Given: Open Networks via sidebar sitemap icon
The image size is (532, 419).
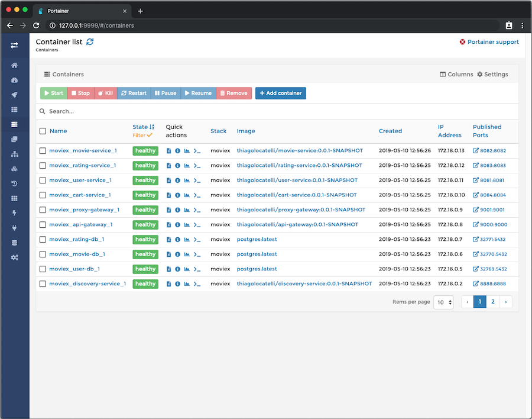Looking at the screenshot, I should 14,154.
